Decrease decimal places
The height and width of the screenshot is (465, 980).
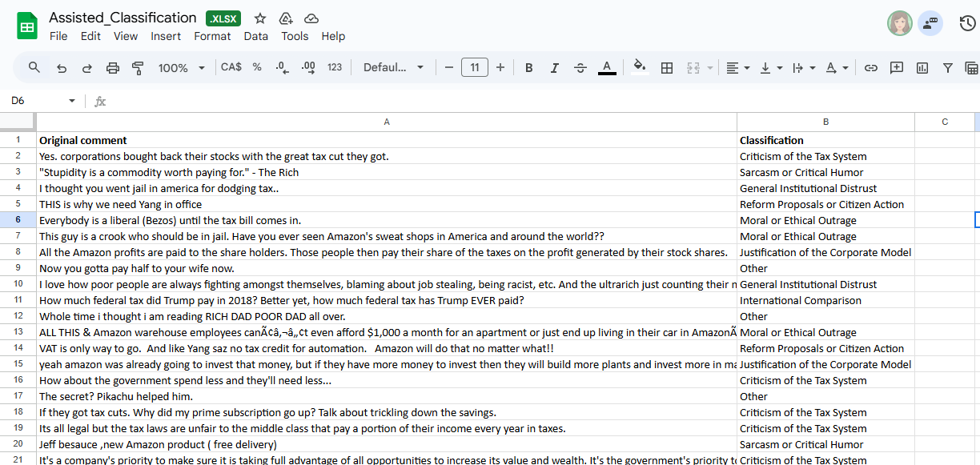coord(281,68)
